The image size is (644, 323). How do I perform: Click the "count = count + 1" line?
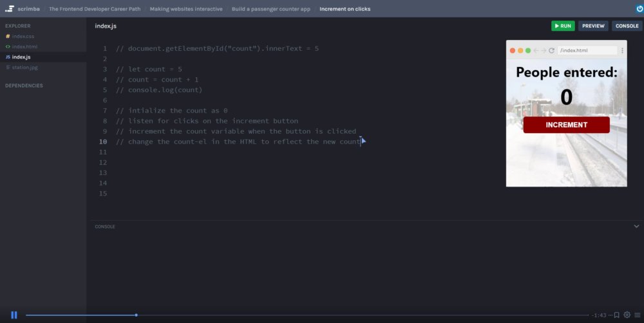pos(157,80)
